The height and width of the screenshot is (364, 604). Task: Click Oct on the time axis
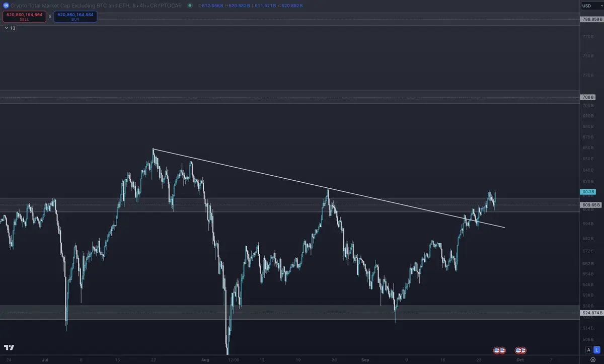(x=520, y=360)
